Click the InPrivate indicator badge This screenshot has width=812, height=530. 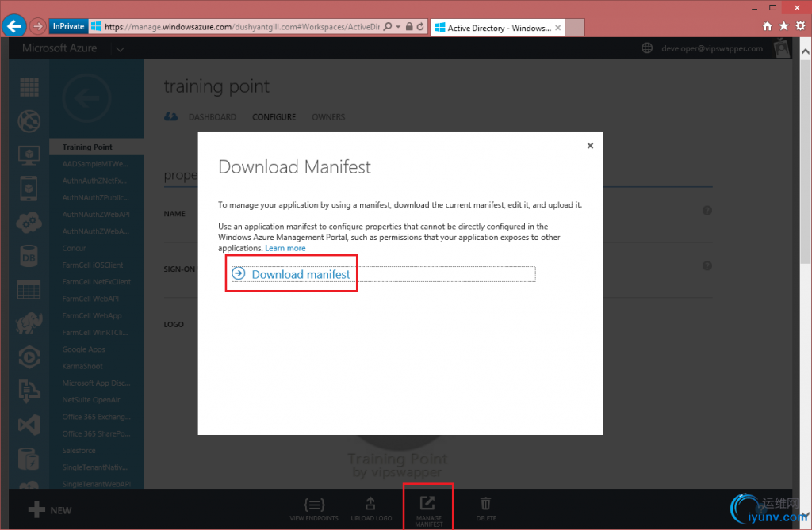[68, 26]
